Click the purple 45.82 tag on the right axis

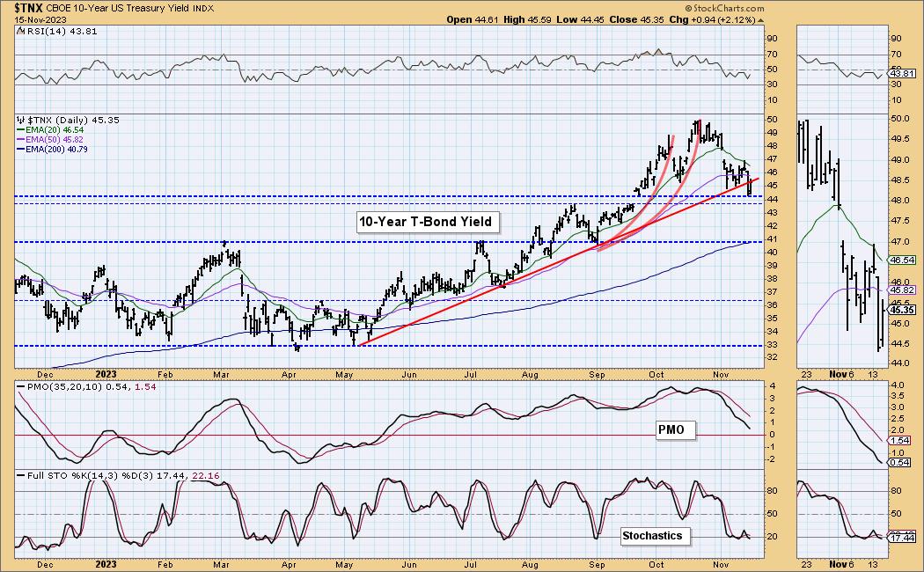tap(903, 290)
